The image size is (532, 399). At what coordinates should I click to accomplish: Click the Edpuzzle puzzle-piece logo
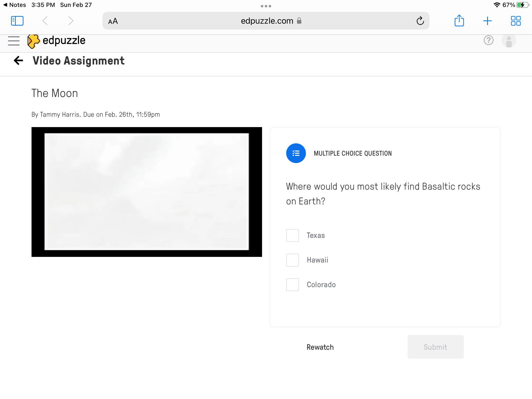tap(33, 41)
